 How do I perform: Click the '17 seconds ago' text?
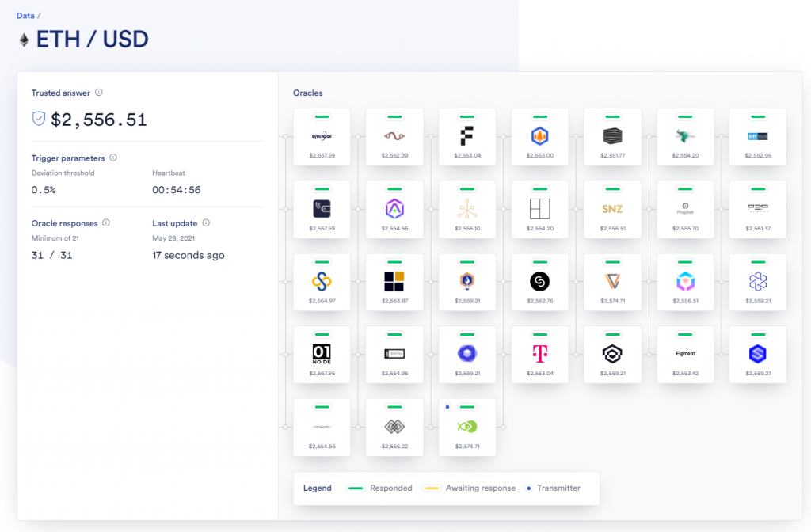pyautogui.click(x=188, y=255)
